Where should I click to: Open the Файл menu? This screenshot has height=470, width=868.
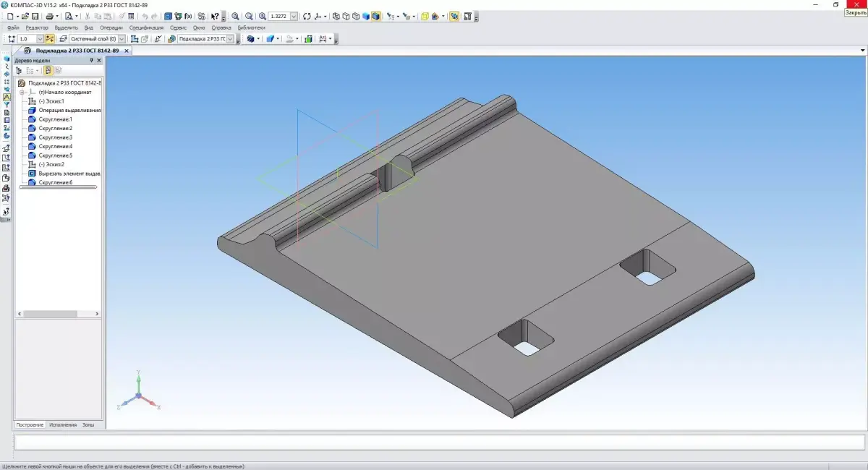[12, 27]
